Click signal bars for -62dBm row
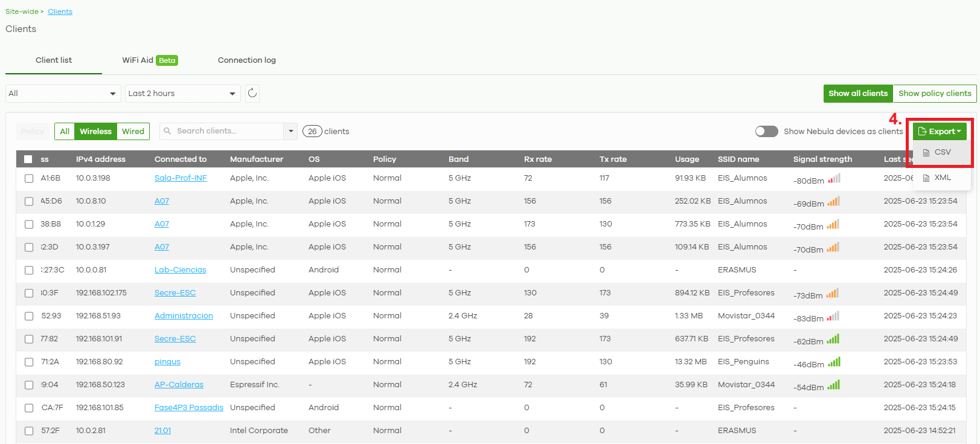 tap(834, 339)
